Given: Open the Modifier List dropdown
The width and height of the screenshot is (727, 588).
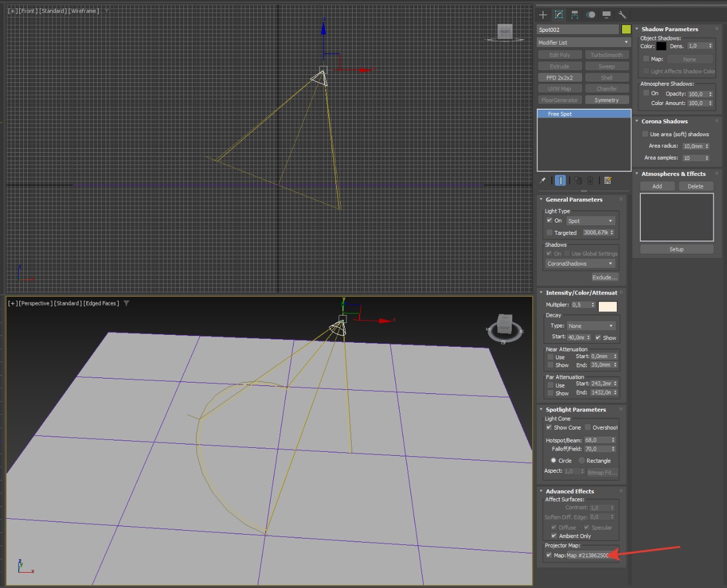Looking at the screenshot, I should 584,43.
